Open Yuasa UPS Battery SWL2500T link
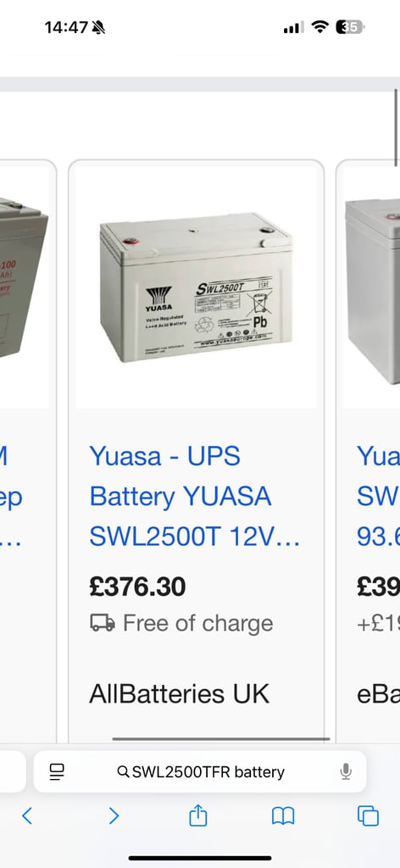 (195, 497)
